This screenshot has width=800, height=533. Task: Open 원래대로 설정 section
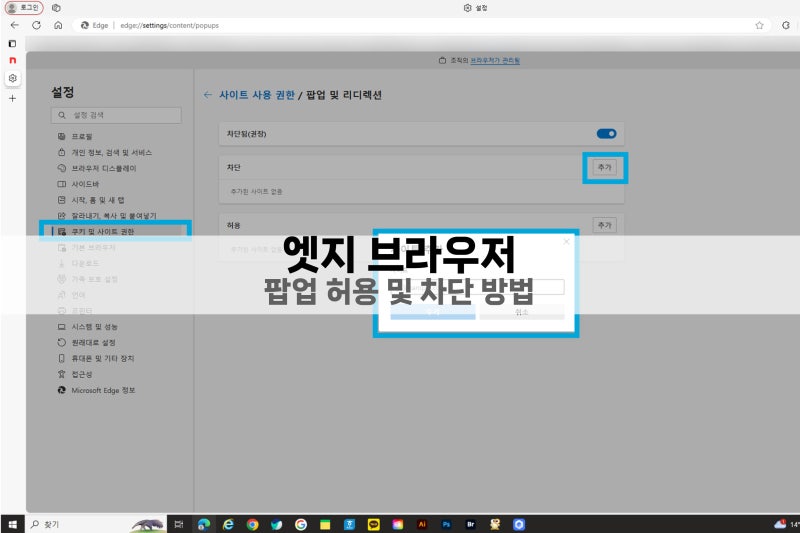click(93, 343)
